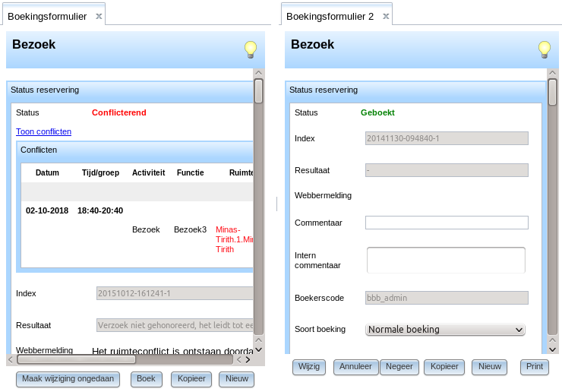Click Index field 20141130-094840-1
Image resolution: width=562 pixels, height=392 pixels.
[447, 138]
